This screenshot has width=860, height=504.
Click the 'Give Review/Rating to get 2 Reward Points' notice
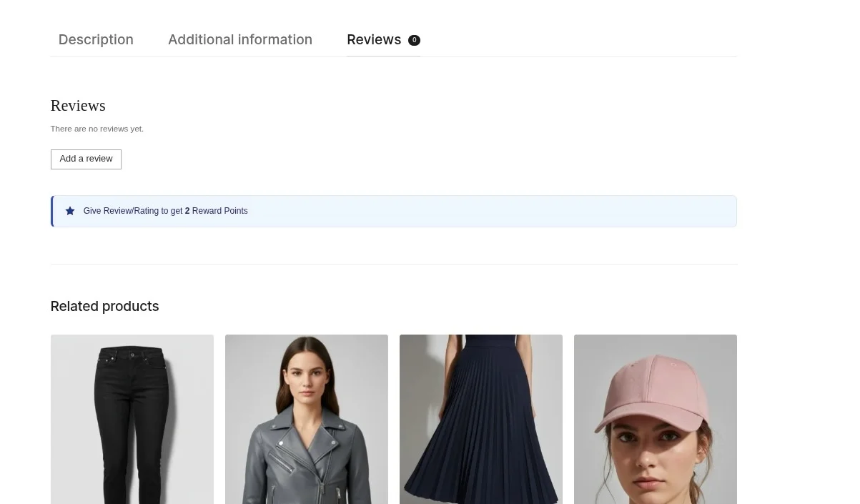point(394,211)
